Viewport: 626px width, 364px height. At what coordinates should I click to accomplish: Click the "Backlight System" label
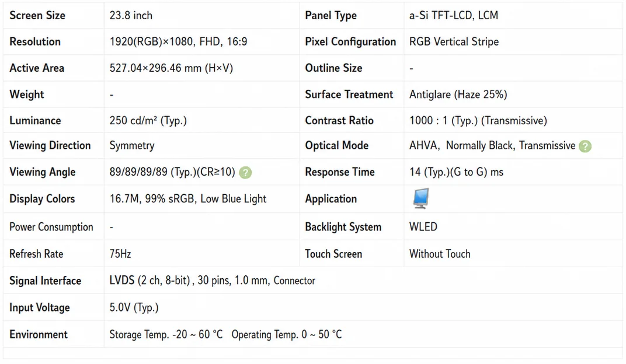tap(343, 227)
